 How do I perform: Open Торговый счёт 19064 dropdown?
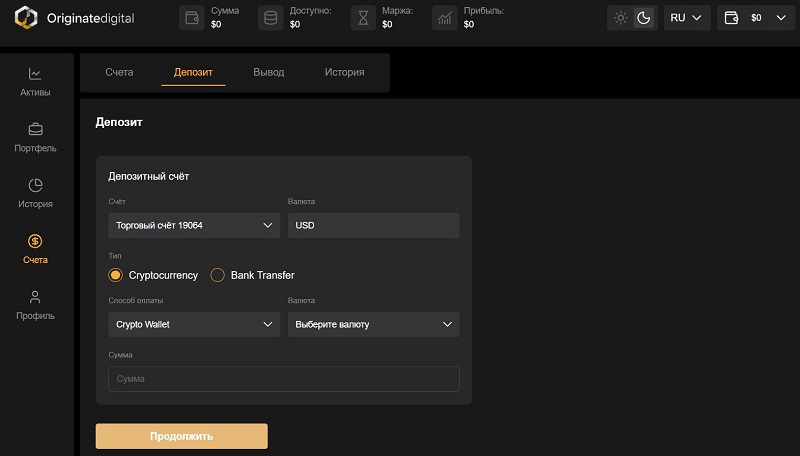tap(194, 225)
